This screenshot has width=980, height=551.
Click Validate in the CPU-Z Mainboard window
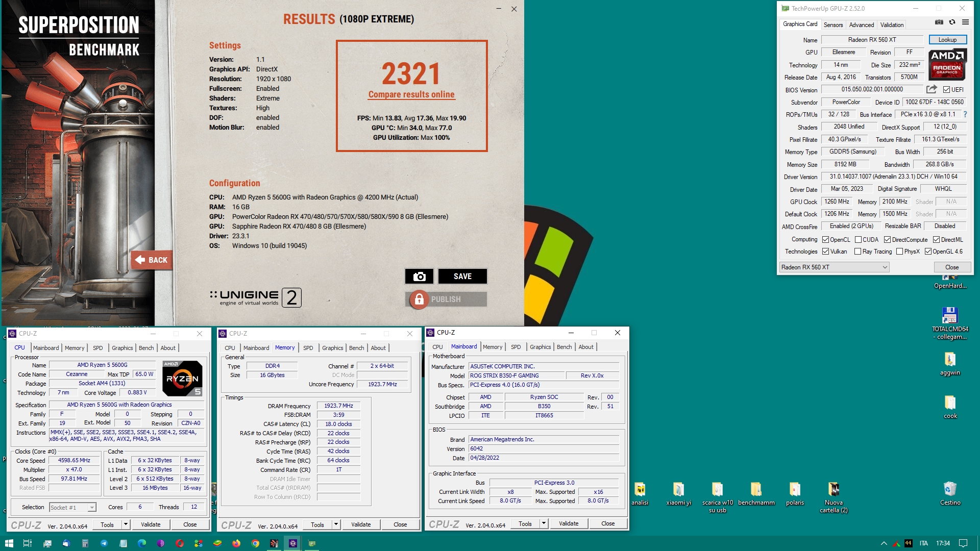[x=569, y=523]
